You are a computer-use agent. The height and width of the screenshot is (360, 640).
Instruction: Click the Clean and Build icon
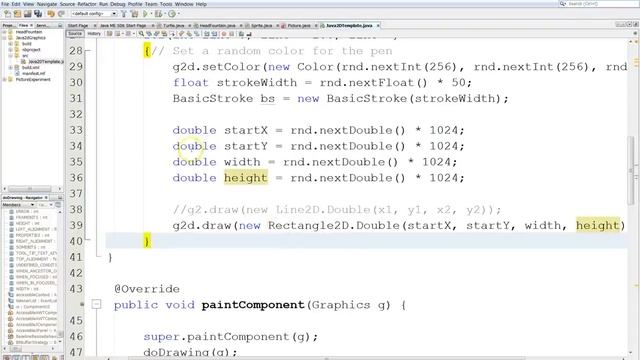click(x=134, y=14)
